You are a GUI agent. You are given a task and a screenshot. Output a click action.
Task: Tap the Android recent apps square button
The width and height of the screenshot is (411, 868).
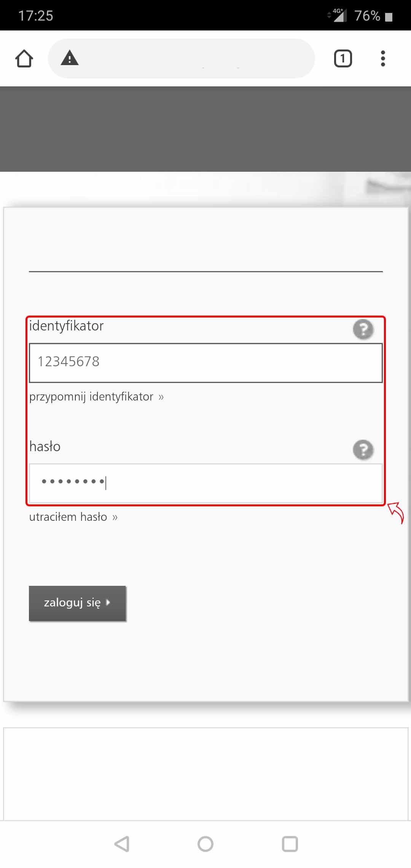[290, 844]
